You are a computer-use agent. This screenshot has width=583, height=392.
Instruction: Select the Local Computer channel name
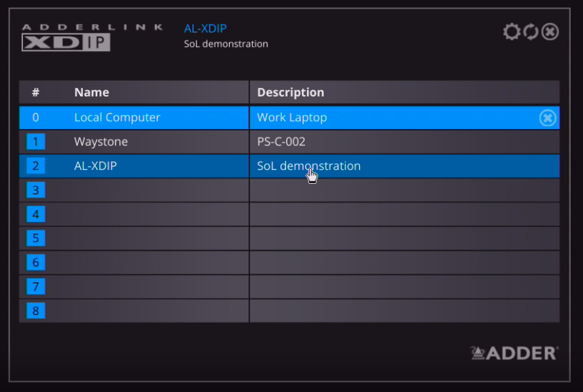(117, 117)
